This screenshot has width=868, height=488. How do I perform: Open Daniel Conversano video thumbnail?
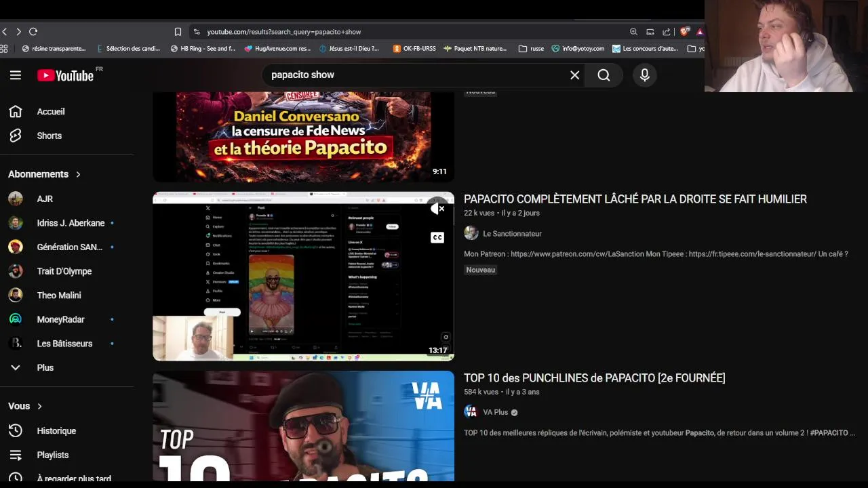pyautogui.click(x=303, y=137)
